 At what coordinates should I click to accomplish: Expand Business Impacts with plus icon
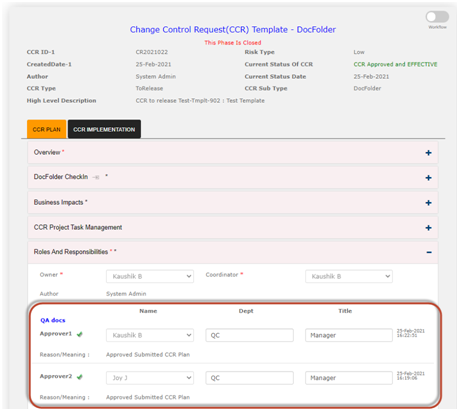pos(428,203)
